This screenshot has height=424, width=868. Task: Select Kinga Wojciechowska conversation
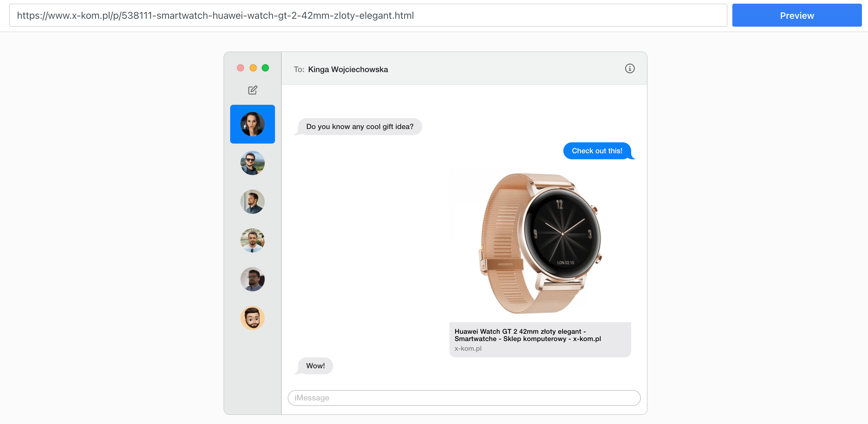252,124
